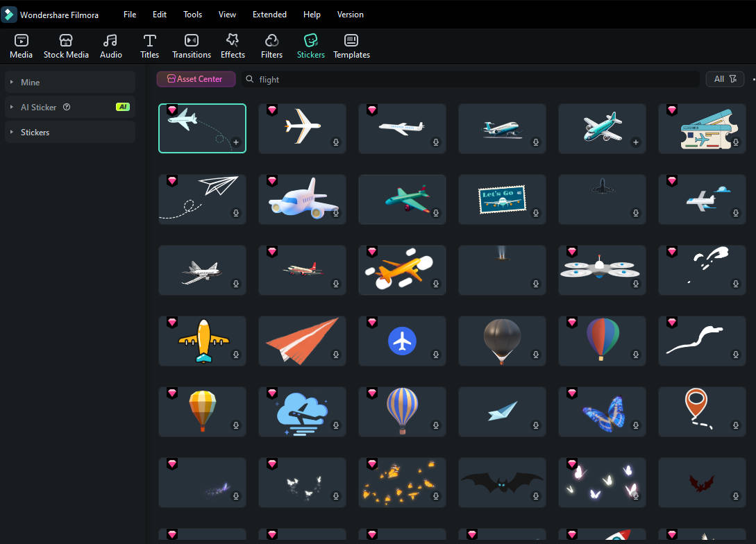Select the white side-view airliner thumbnail
756x544 pixels.
pos(402,128)
